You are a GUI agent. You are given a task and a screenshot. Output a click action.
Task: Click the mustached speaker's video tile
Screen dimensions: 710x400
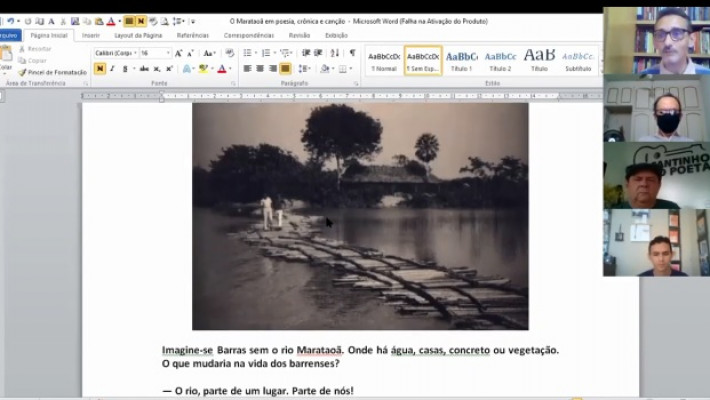click(657, 41)
